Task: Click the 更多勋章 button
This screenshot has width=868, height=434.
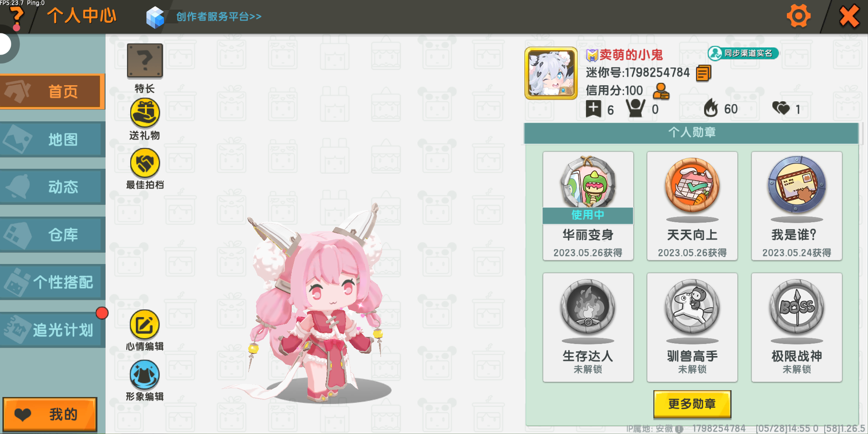Action: (692, 404)
